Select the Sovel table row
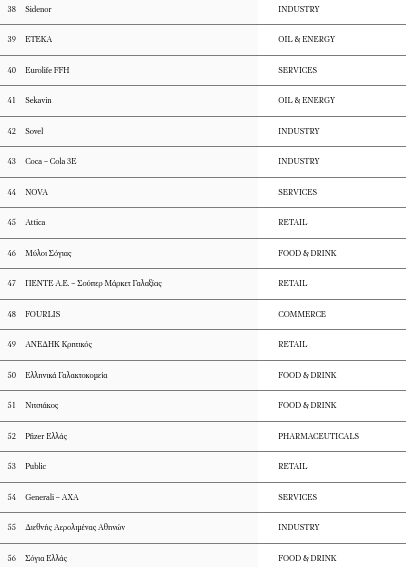The image size is (406, 567). click(203, 131)
